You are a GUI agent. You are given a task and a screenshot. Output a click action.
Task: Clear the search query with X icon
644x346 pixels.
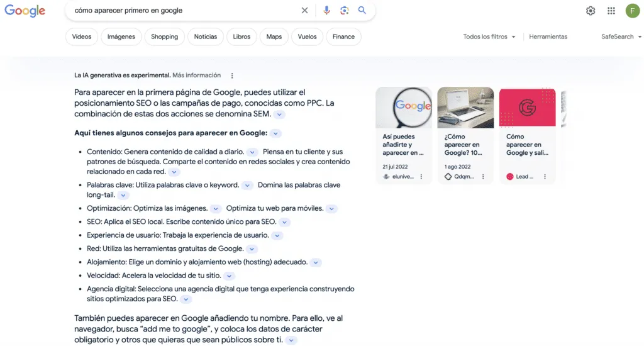(304, 10)
